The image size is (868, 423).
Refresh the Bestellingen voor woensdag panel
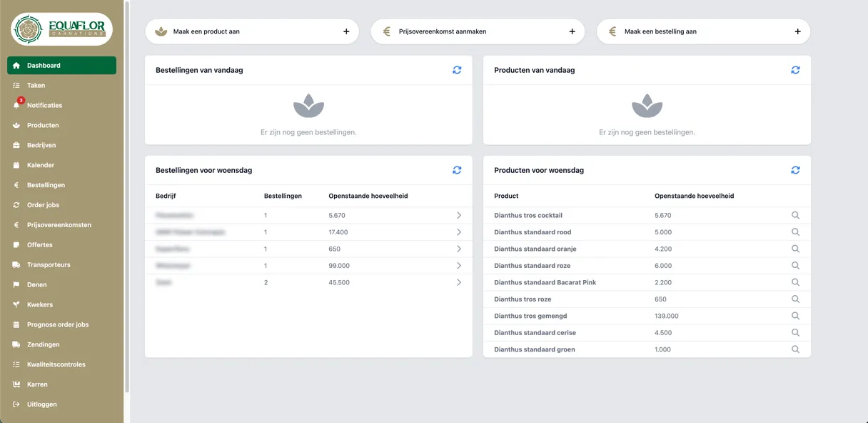pyautogui.click(x=457, y=170)
